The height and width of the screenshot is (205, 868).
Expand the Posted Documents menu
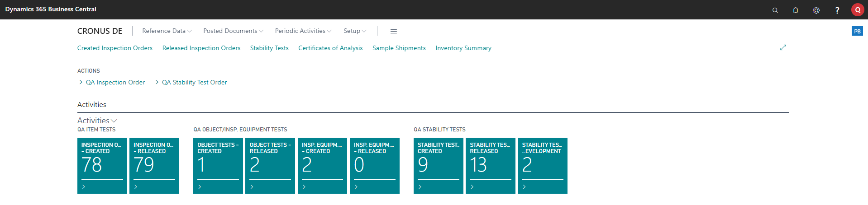tap(234, 31)
